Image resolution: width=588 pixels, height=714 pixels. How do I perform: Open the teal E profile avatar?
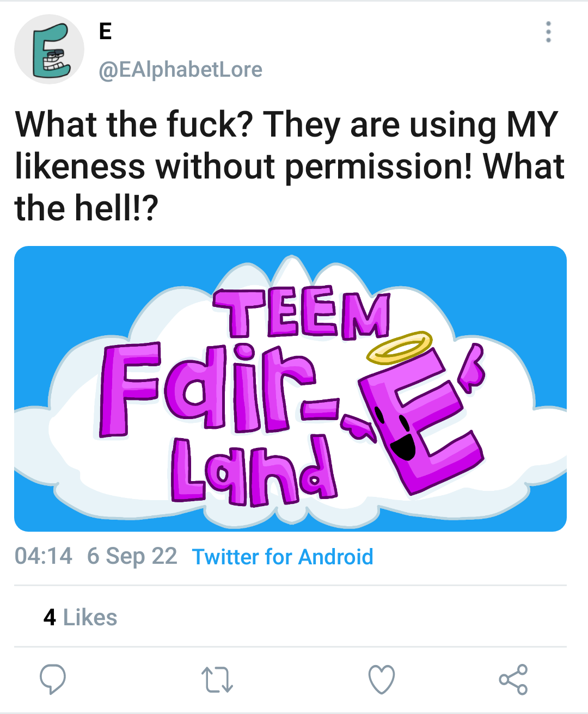50,50
